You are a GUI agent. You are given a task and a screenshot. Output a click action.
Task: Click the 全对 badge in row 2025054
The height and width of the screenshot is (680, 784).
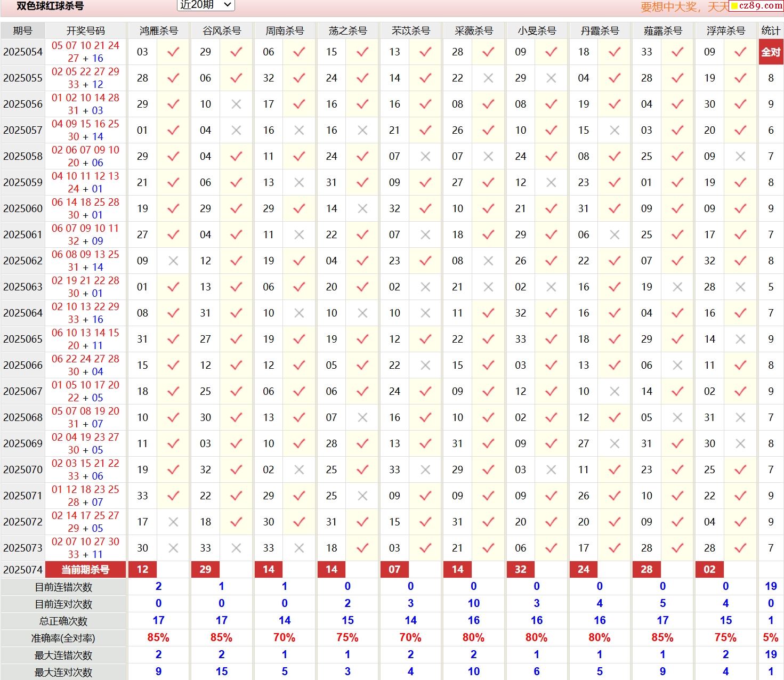pyautogui.click(x=771, y=52)
